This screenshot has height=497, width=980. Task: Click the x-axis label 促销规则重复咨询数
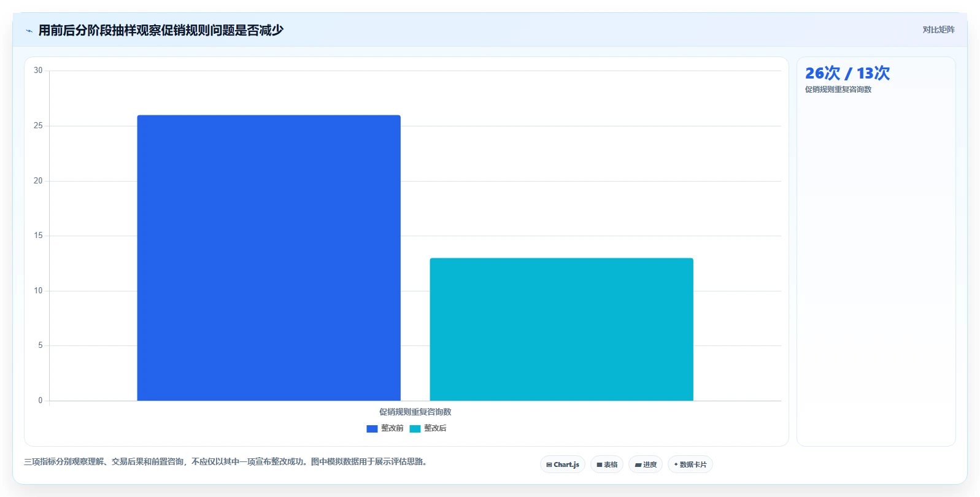coord(415,412)
